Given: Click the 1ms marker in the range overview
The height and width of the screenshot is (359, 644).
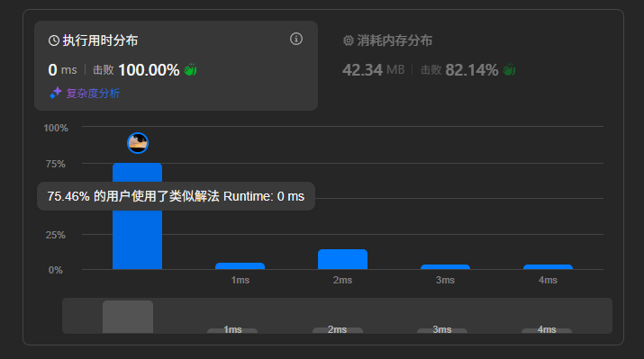Looking at the screenshot, I should (232, 330).
